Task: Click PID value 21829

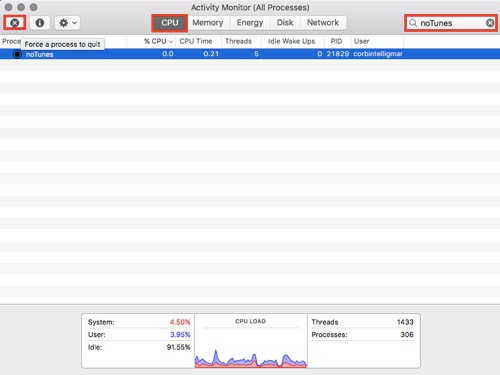Action: point(338,54)
